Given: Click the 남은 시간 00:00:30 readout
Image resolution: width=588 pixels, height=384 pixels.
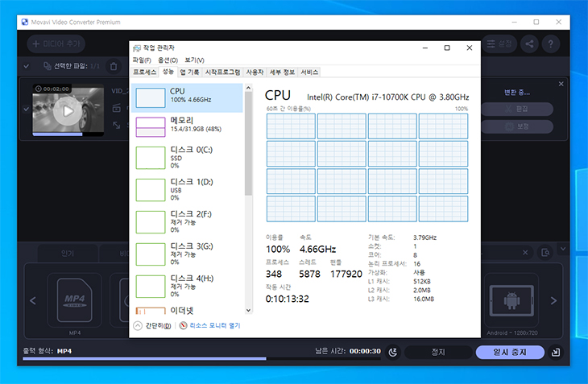Looking at the screenshot, I should point(348,351).
